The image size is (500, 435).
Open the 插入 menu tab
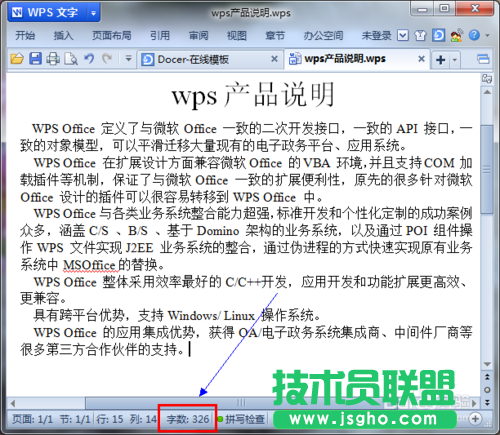tap(63, 35)
